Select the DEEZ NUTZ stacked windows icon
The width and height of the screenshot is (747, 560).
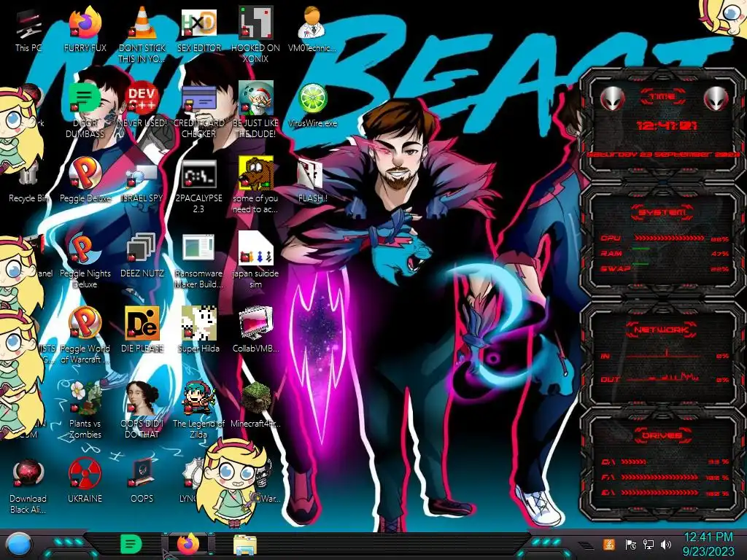(142, 248)
